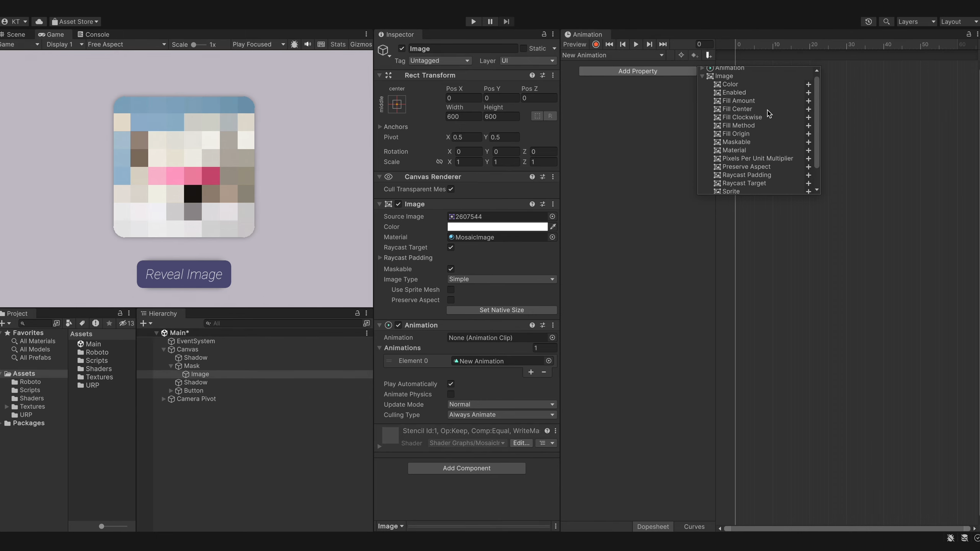980x551 pixels.
Task: Add the Fill Amount property with plus
Action: click(808, 101)
